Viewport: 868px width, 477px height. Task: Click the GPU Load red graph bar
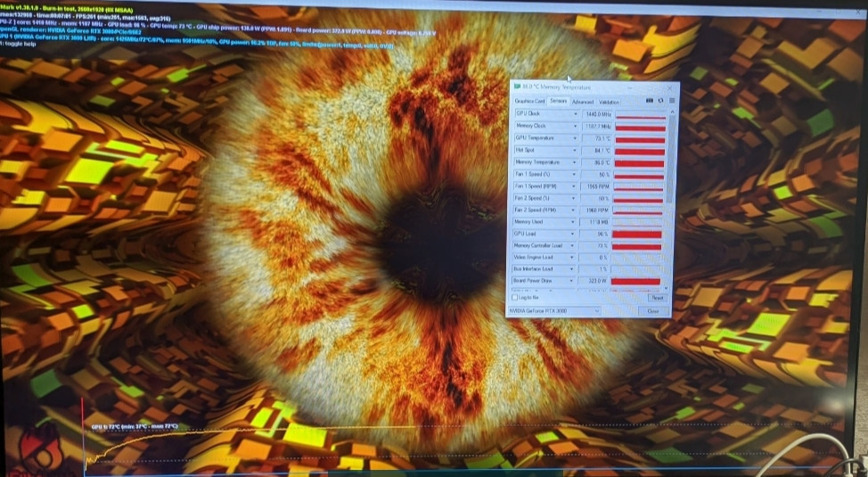(x=637, y=234)
